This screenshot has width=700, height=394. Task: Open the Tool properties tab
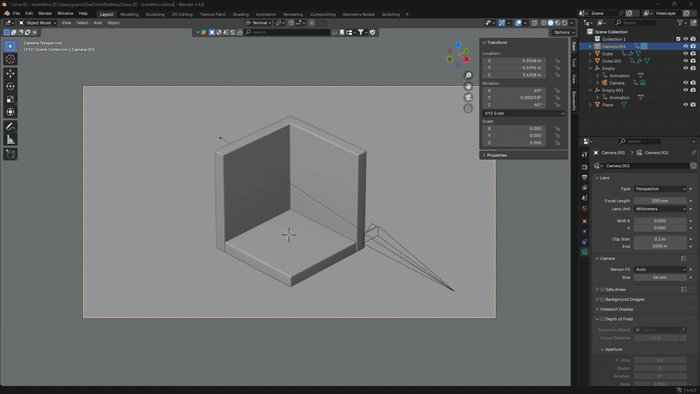584,154
